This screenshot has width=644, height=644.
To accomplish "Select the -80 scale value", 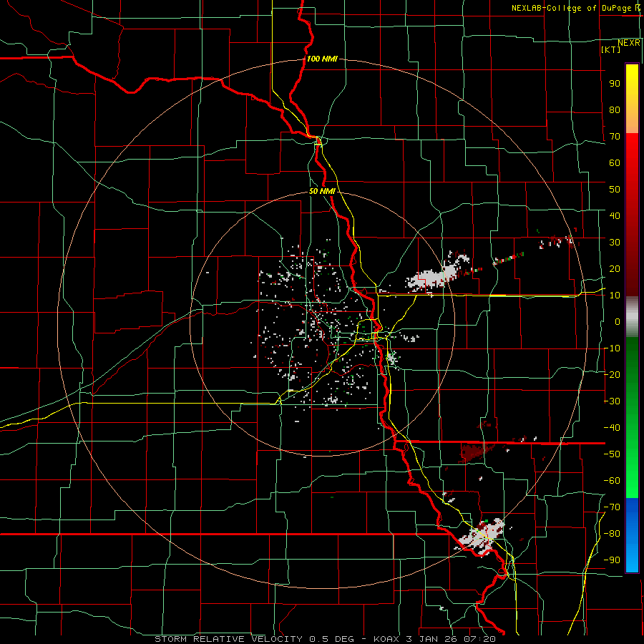I will pos(612,534).
